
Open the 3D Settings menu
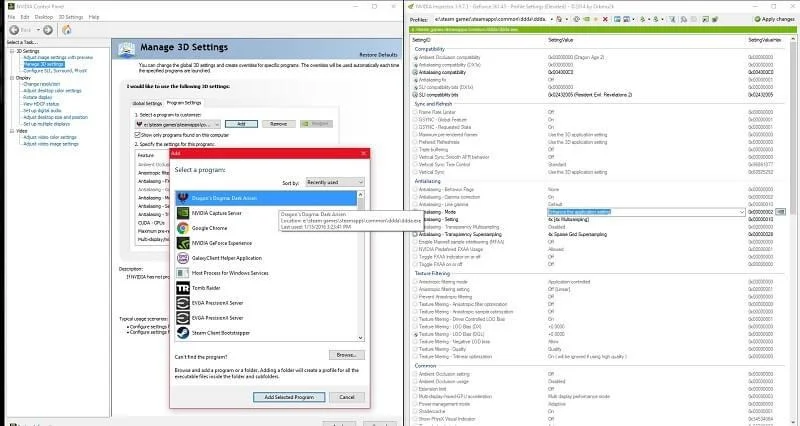(70, 17)
